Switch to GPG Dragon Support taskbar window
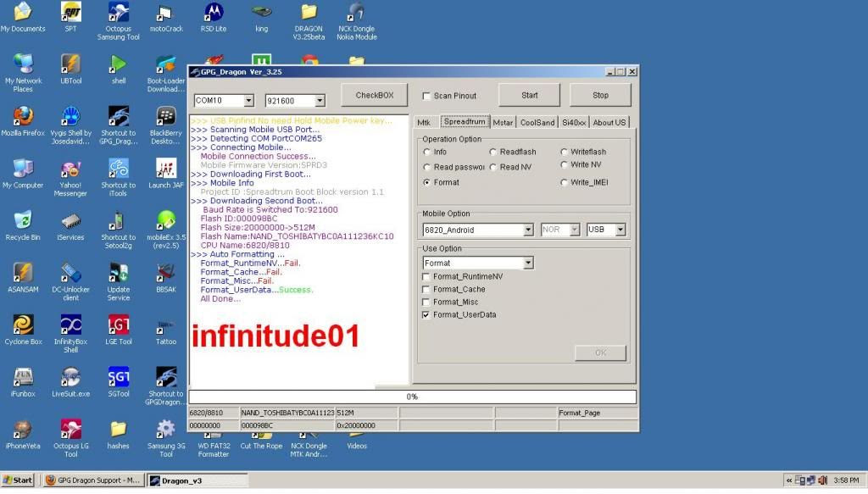Viewport: 868px width, 494px height. pos(93,480)
